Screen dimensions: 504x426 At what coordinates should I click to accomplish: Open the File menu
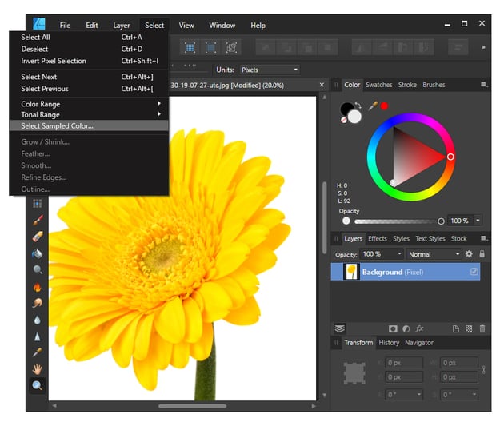pyautogui.click(x=65, y=25)
